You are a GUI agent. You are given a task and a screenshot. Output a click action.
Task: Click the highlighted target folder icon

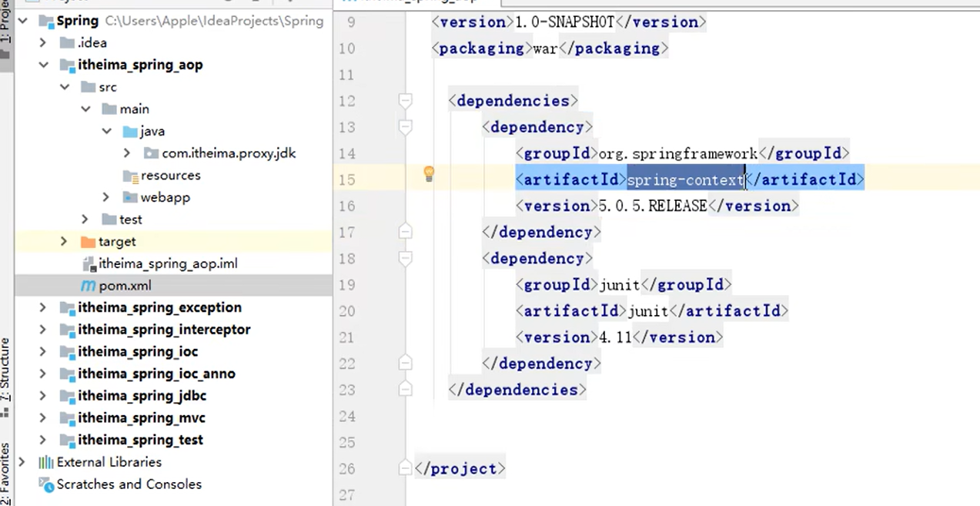[87, 242]
